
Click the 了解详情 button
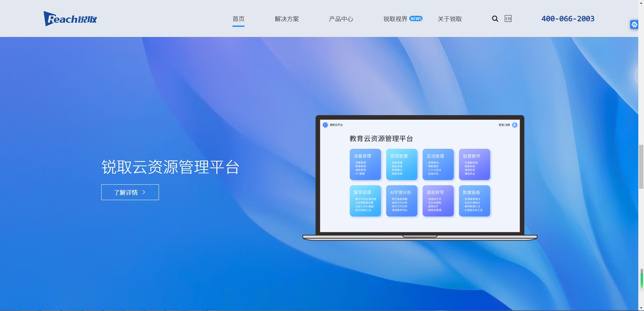130,192
